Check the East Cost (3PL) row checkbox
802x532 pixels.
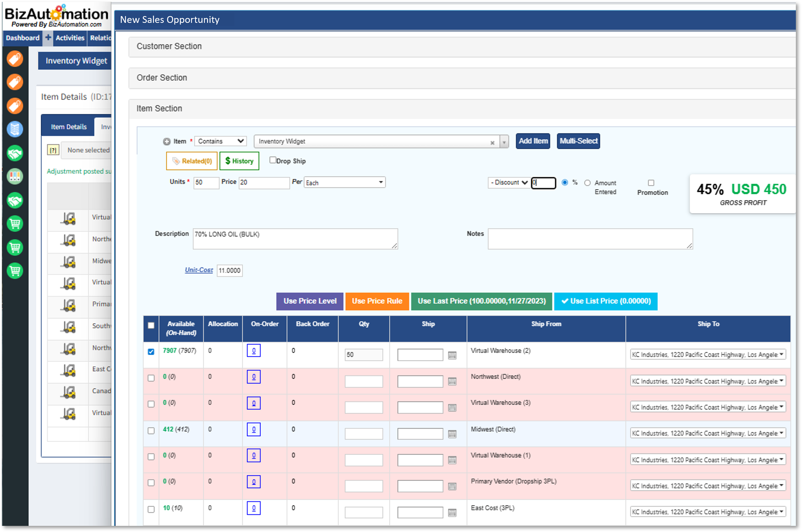pyautogui.click(x=151, y=509)
